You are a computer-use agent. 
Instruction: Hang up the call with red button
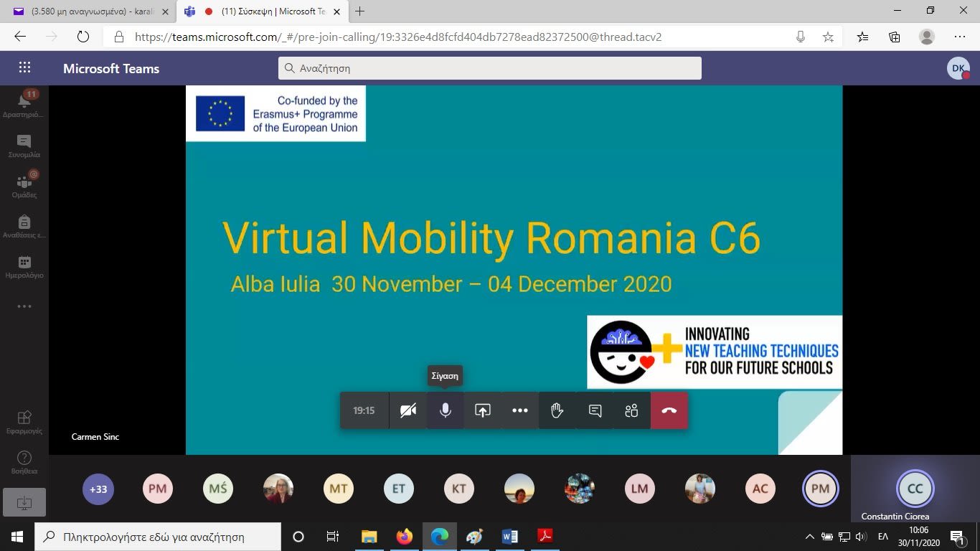coord(669,410)
